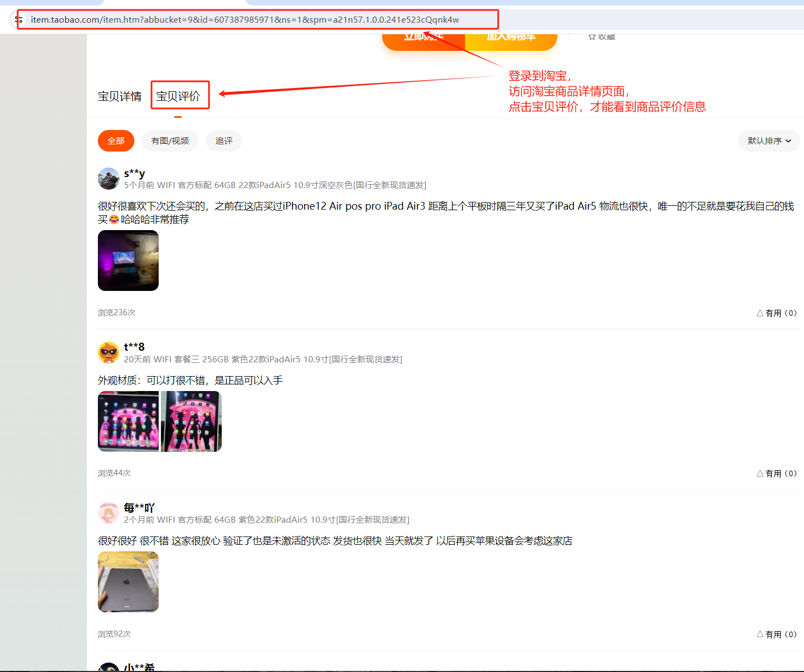Open the 宝贝评价 reviews tab
Viewport: 804px width, 672px height.
click(180, 95)
